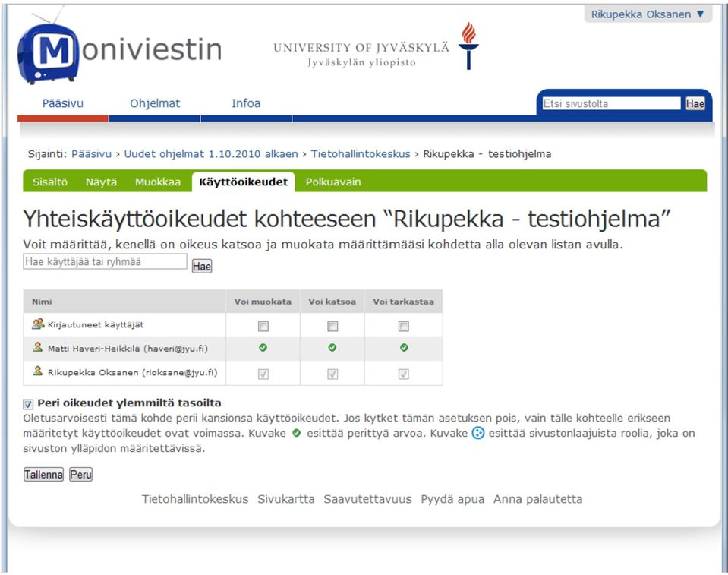Image resolution: width=728 pixels, height=575 pixels.
Task: Click Hae button next to user search
Action: click(202, 266)
